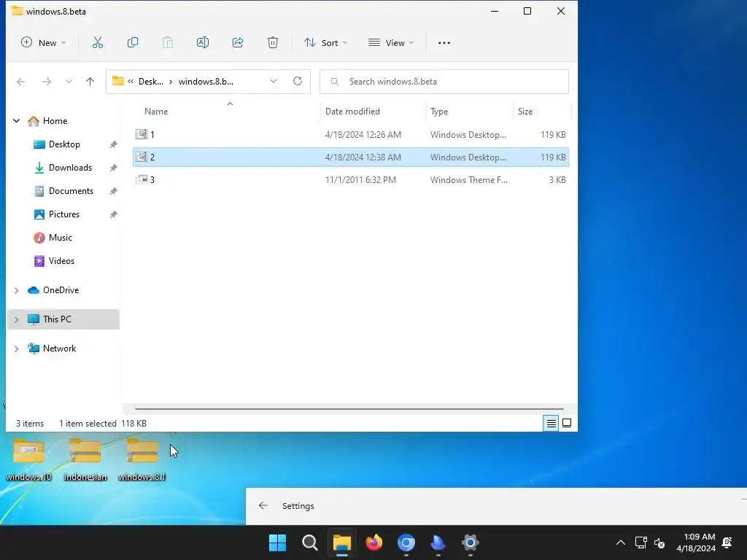Go up one folder level arrow
Viewport: 747px width, 560px height.
pyautogui.click(x=90, y=82)
